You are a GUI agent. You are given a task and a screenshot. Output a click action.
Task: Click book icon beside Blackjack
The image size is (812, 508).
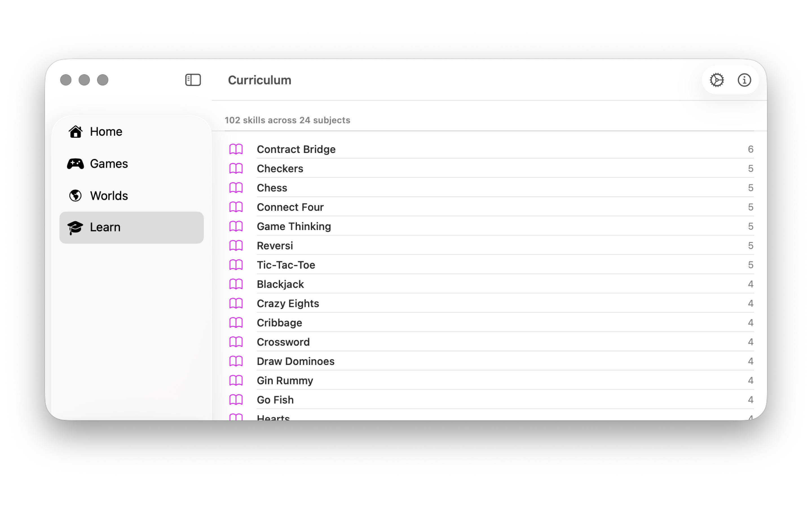(236, 284)
